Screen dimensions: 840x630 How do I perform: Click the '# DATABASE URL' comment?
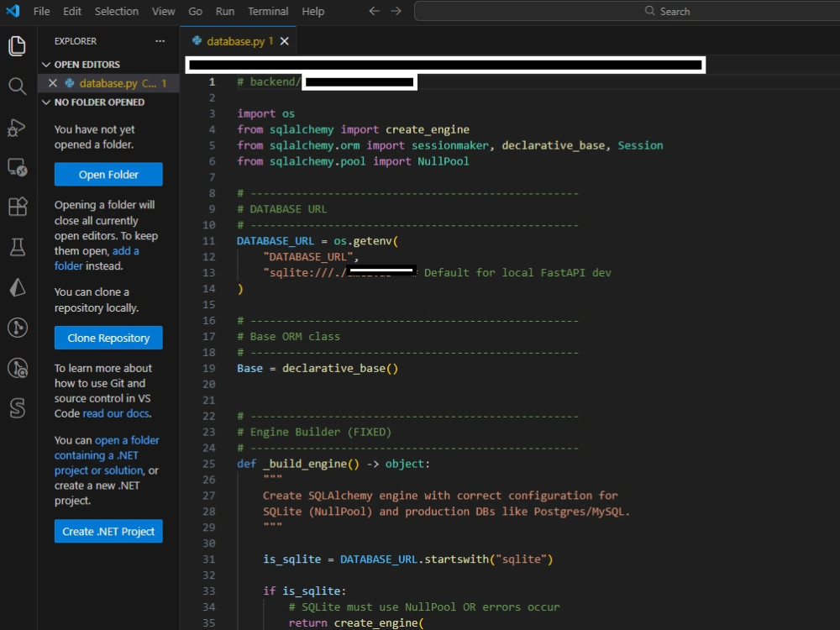(x=281, y=209)
